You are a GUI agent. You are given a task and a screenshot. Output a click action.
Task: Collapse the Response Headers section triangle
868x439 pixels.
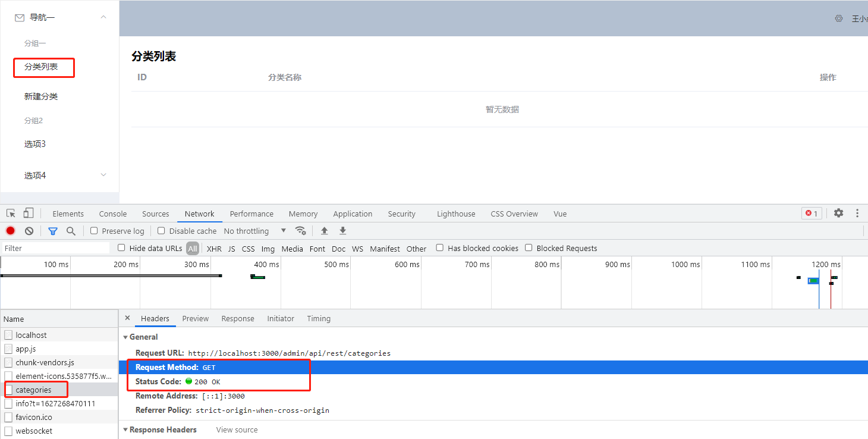point(125,430)
